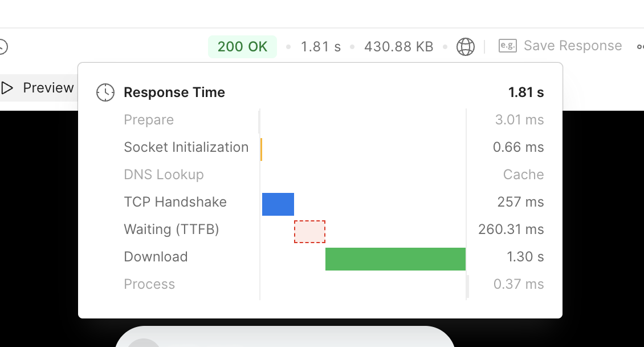
Task: Click the bold Response Time heading
Action: pyautogui.click(x=174, y=92)
